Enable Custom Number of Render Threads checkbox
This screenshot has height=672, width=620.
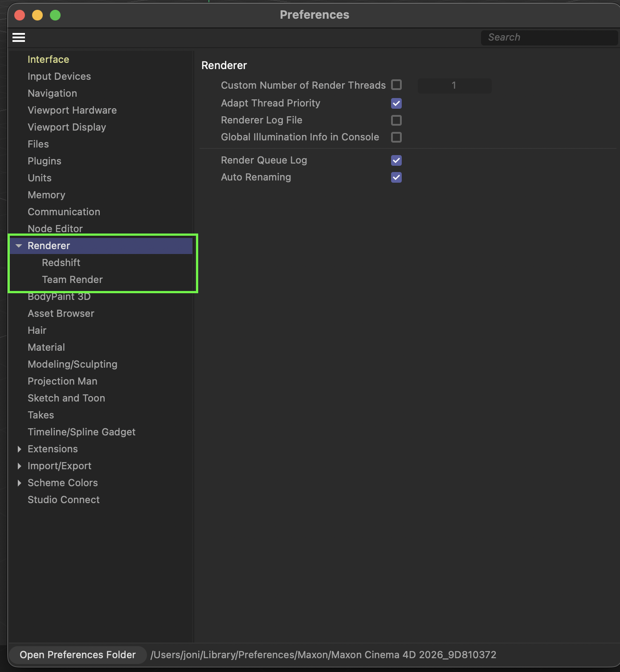[396, 85]
